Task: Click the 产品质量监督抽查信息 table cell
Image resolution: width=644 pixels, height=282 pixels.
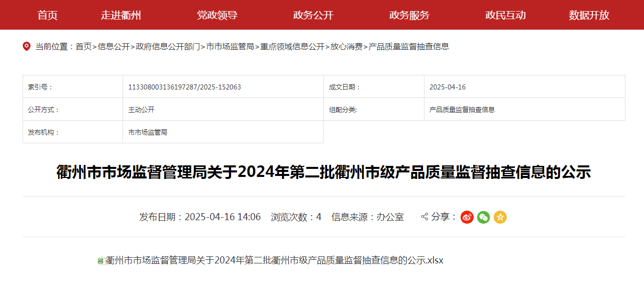Action: (x=524, y=109)
